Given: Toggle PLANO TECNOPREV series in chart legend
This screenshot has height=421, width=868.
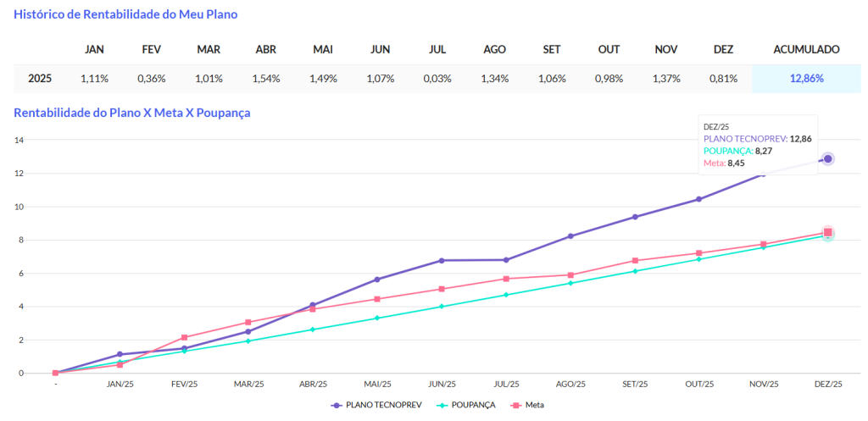Looking at the screenshot, I should pos(373,405).
